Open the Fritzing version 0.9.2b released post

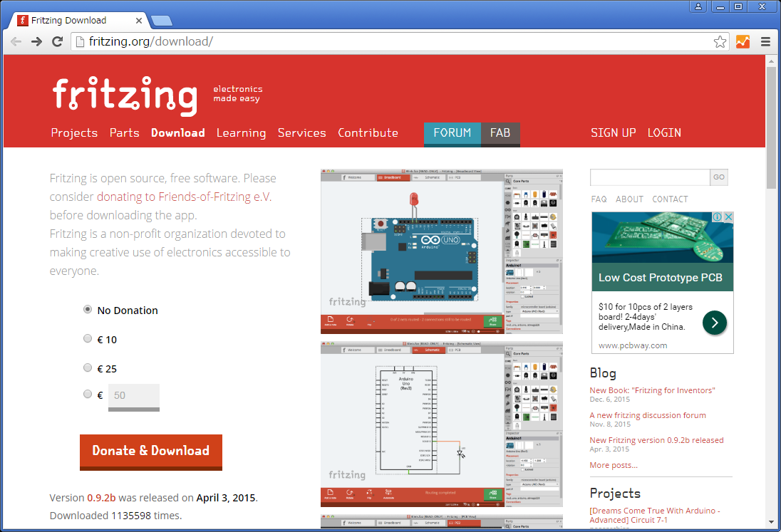pos(656,440)
